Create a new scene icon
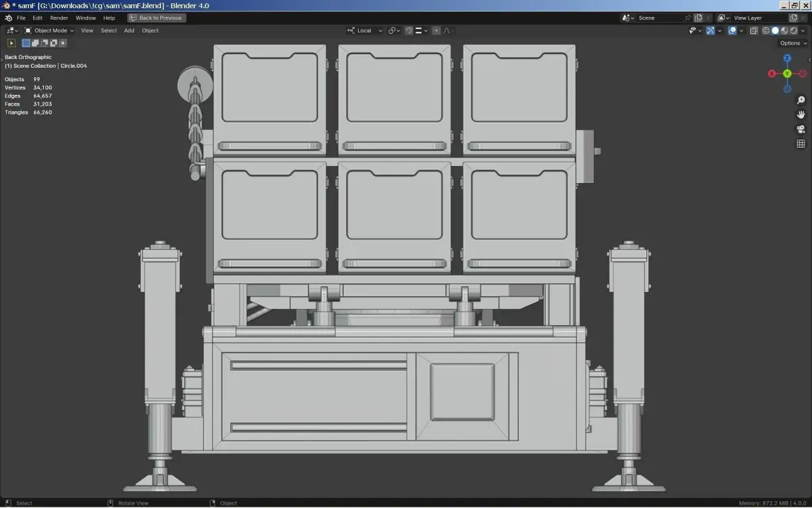The image size is (812, 508). [x=698, y=18]
